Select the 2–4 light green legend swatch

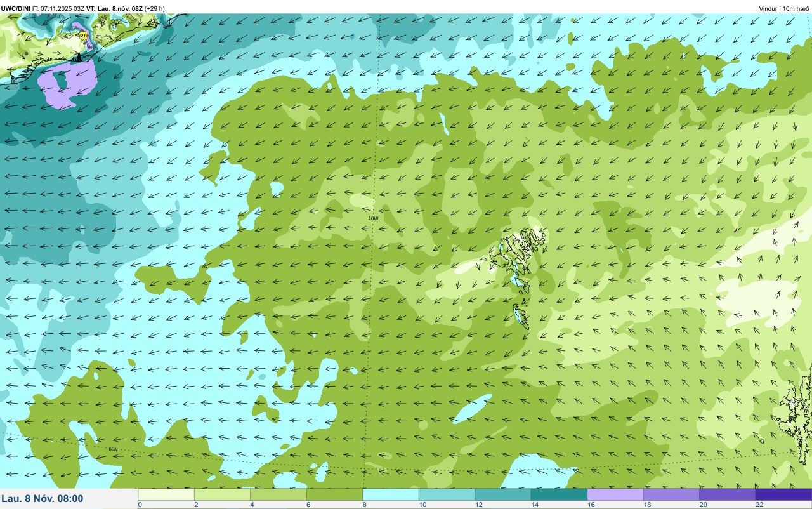[222, 494]
